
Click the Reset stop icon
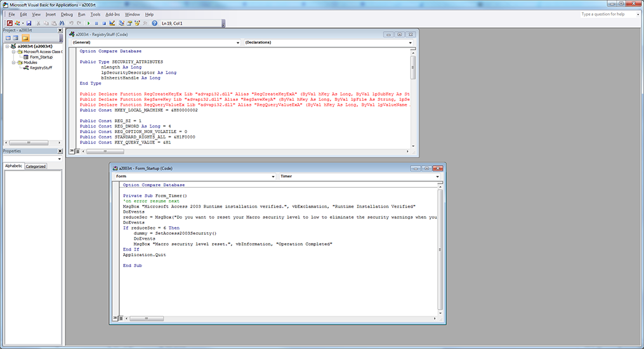pos(104,23)
